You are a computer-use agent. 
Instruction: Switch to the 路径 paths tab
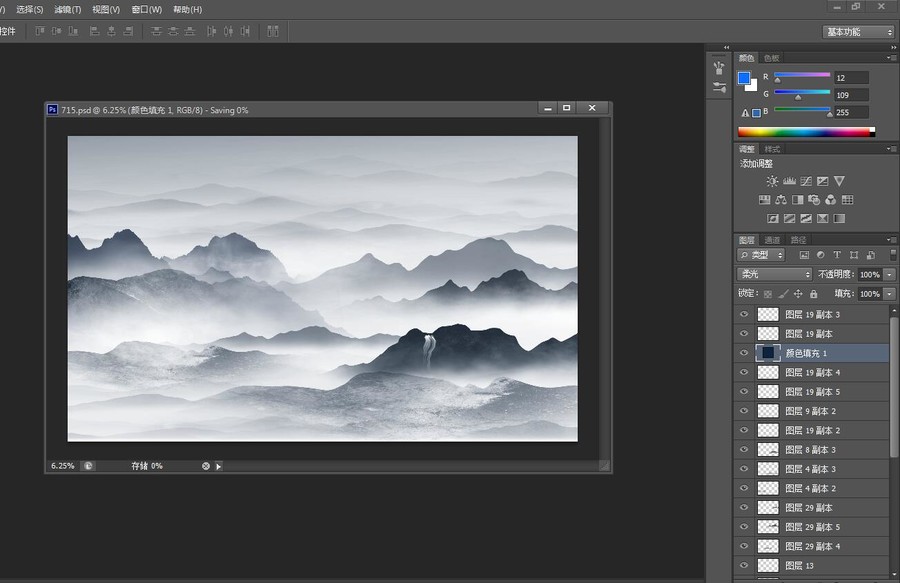(x=798, y=240)
